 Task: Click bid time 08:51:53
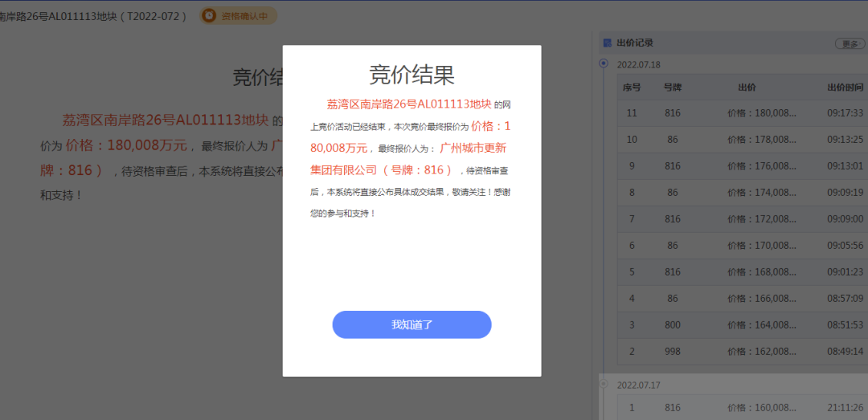tap(845, 325)
